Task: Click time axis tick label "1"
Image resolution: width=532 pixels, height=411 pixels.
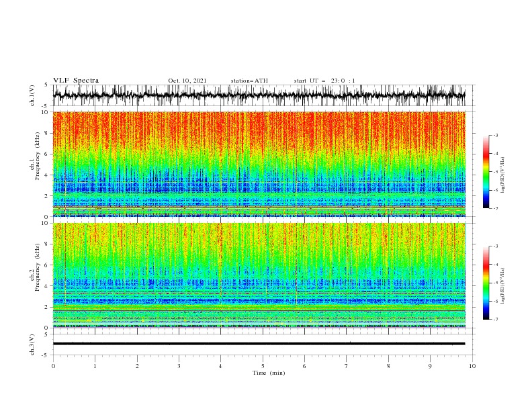Action: 95,366
